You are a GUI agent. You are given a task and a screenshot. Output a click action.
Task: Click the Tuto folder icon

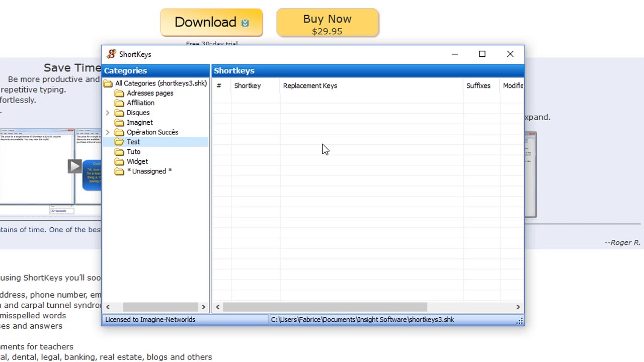point(119,152)
